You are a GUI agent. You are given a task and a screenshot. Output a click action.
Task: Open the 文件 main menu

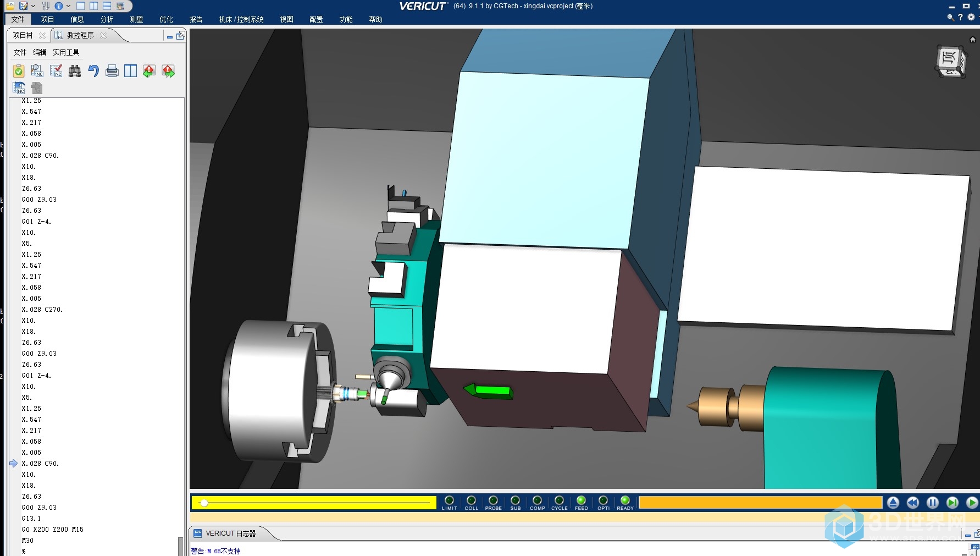18,19
